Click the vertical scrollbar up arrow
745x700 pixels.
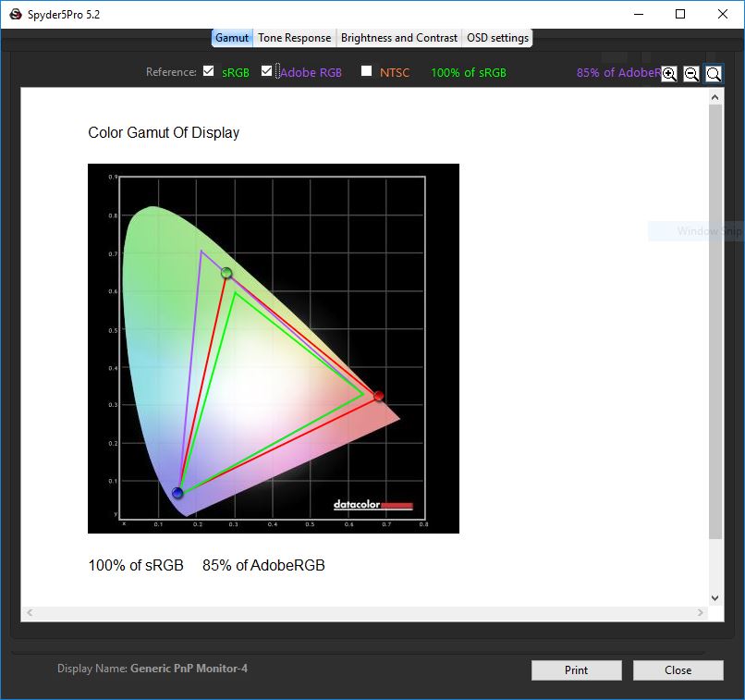coord(715,97)
